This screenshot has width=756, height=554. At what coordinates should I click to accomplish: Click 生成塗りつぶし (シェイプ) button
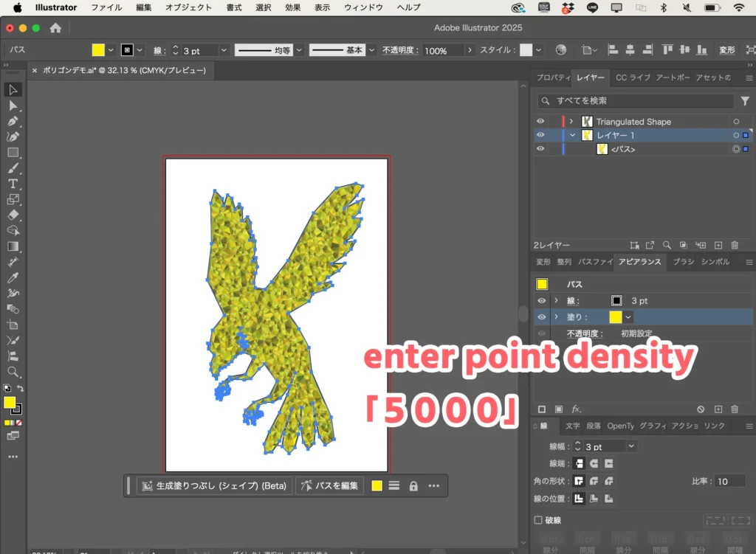coord(213,485)
